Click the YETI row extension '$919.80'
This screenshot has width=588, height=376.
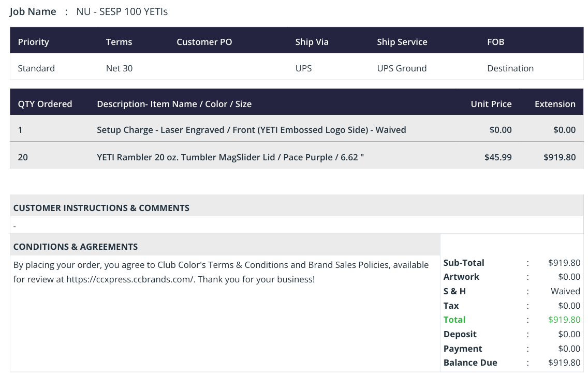click(x=560, y=157)
